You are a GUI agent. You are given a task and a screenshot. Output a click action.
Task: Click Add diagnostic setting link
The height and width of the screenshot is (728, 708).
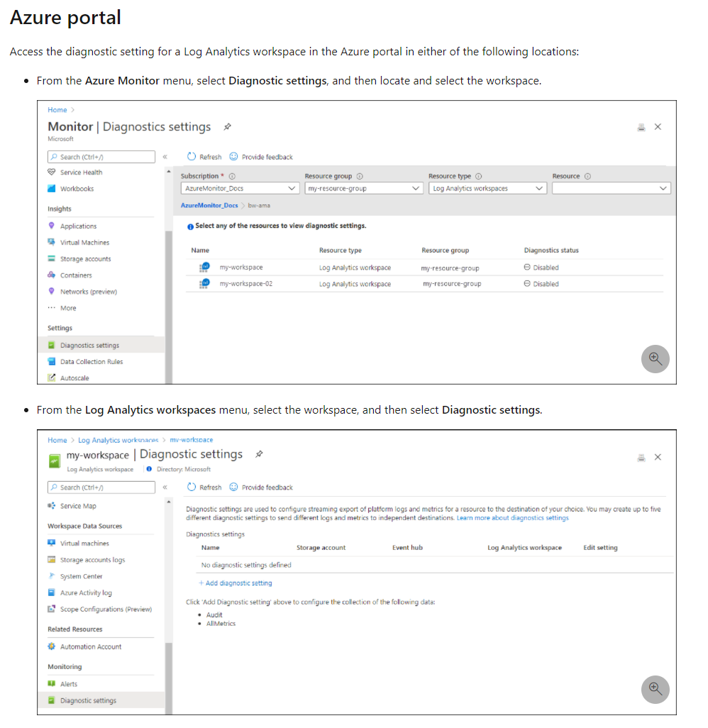click(236, 583)
